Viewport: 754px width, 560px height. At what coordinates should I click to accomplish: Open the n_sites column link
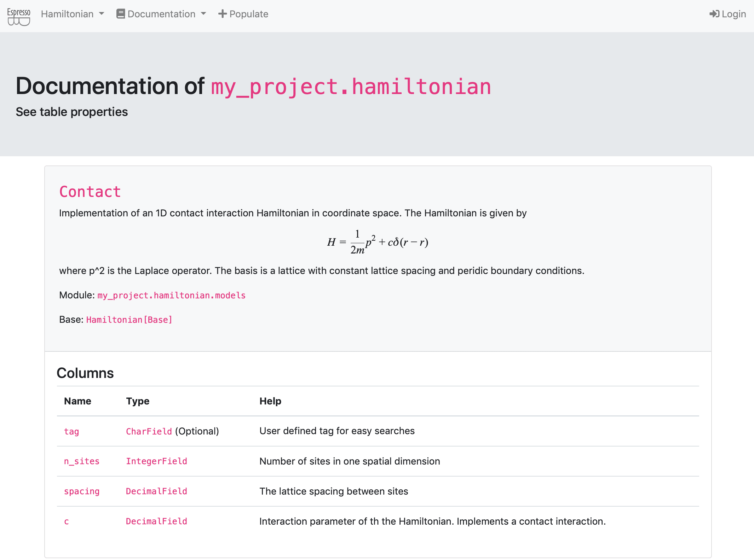click(x=82, y=461)
